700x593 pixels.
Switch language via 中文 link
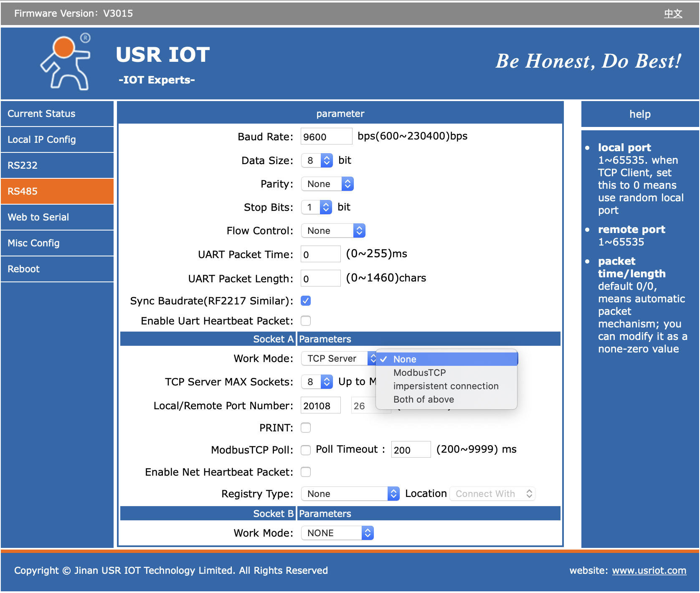tap(673, 13)
